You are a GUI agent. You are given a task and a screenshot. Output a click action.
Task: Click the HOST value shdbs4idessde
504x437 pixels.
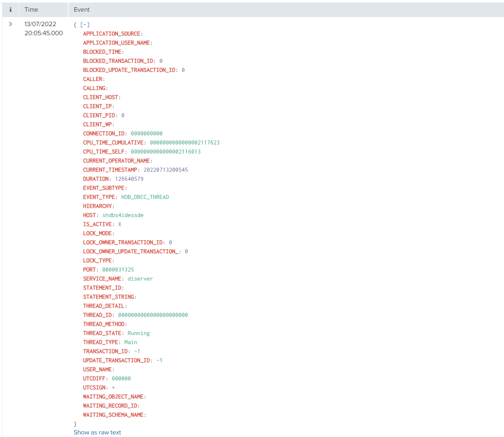[123, 215]
